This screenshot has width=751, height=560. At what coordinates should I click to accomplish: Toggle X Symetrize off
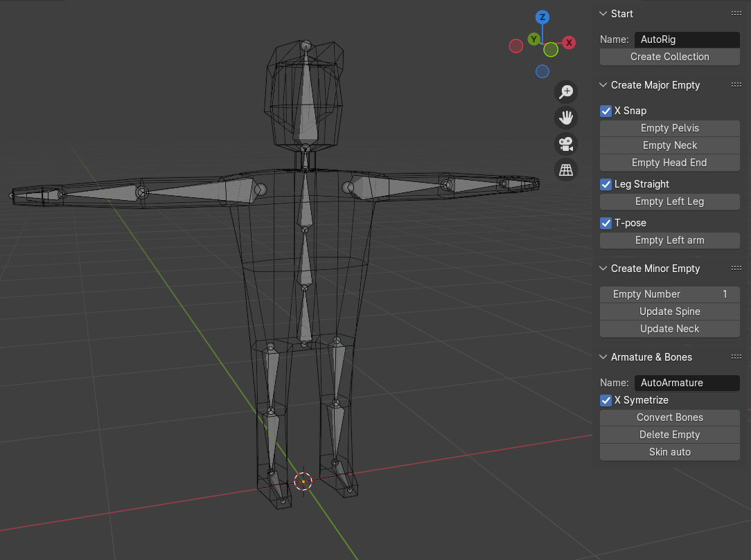pos(606,400)
